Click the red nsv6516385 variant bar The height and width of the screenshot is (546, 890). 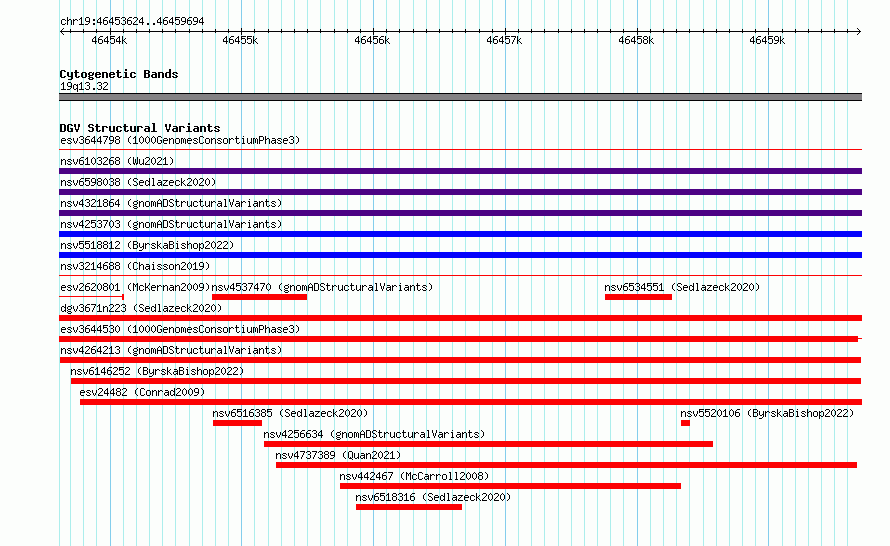click(x=237, y=423)
